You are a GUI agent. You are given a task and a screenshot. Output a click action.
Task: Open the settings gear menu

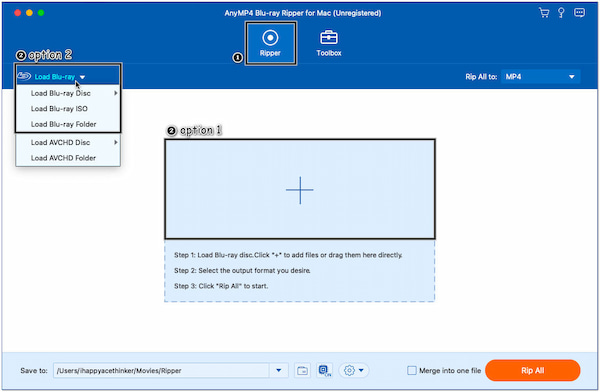tap(354, 371)
